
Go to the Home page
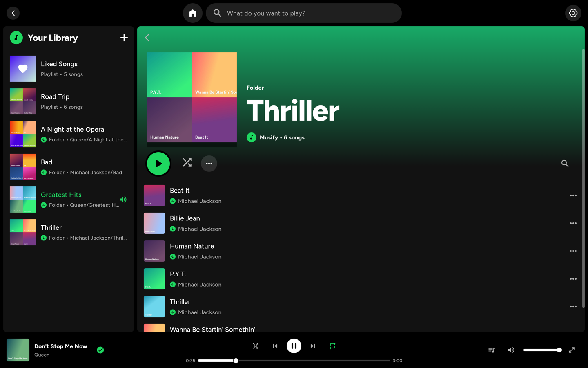click(193, 13)
